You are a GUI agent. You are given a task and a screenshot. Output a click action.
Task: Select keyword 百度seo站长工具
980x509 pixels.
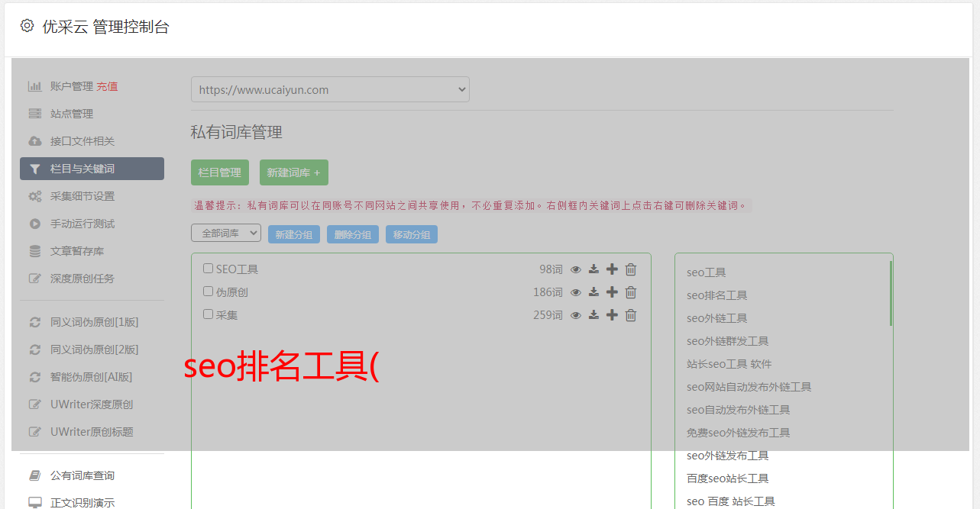point(728,478)
